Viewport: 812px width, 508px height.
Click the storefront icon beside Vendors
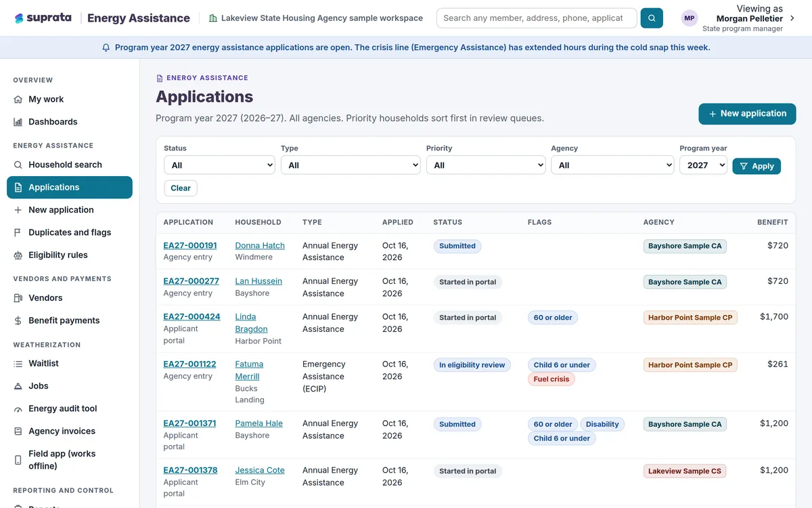(18, 298)
